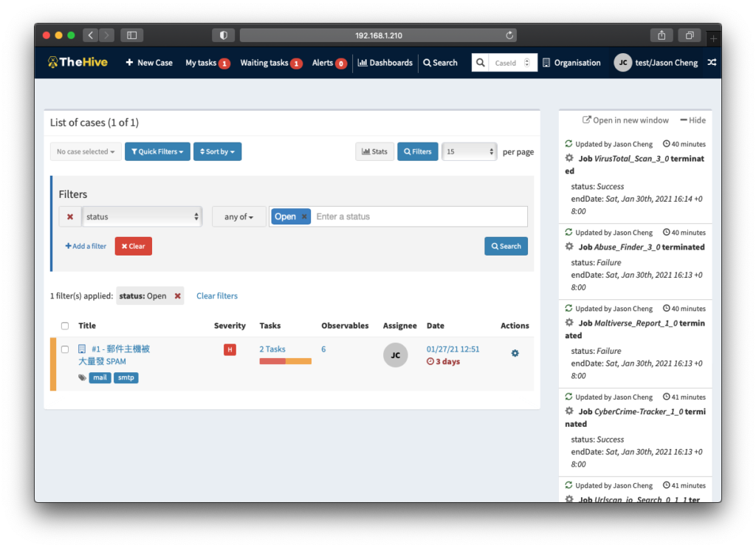Screen dimensions: 756x548
Task: Open the No case selected dropdown
Action: pyautogui.click(x=86, y=151)
